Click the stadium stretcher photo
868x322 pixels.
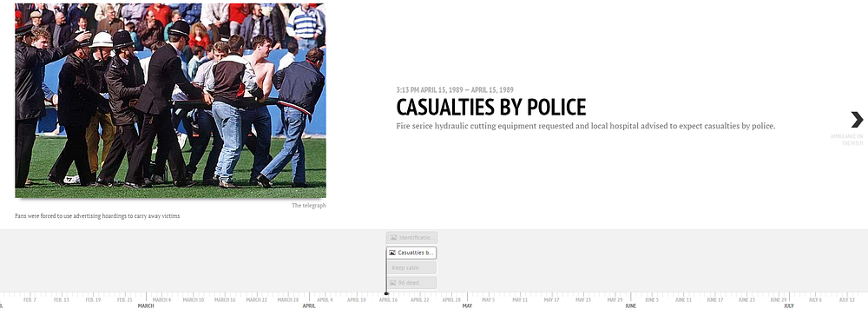[x=170, y=101]
